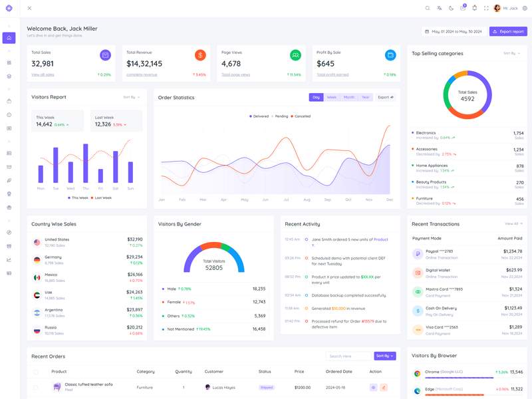Open the Recent Orders Sort By dropdown

pos(384,356)
